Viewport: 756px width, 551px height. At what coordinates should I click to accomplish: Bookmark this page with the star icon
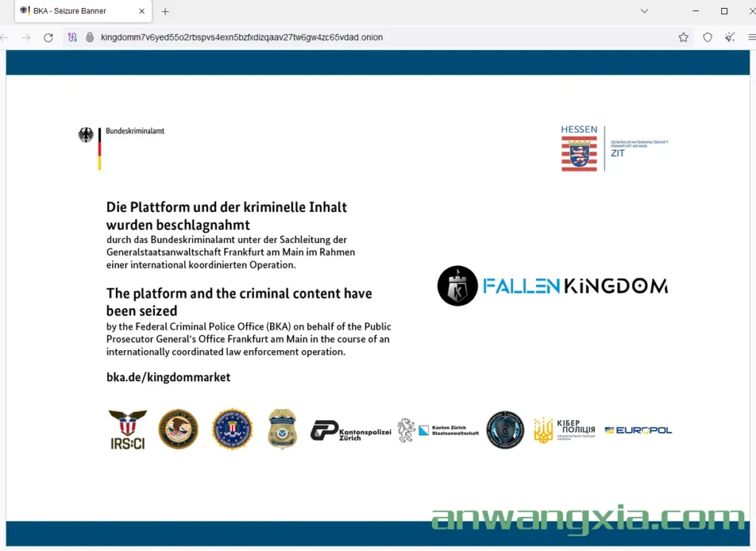[x=683, y=37]
